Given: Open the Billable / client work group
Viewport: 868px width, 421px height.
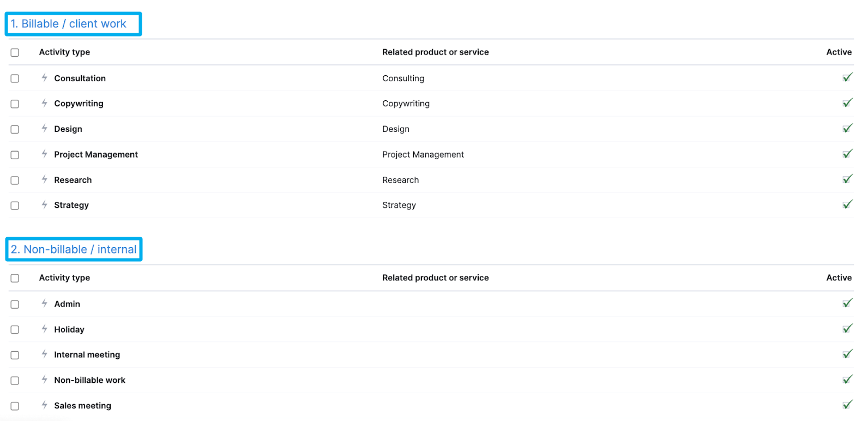Looking at the screenshot, I should coord(69,24).
